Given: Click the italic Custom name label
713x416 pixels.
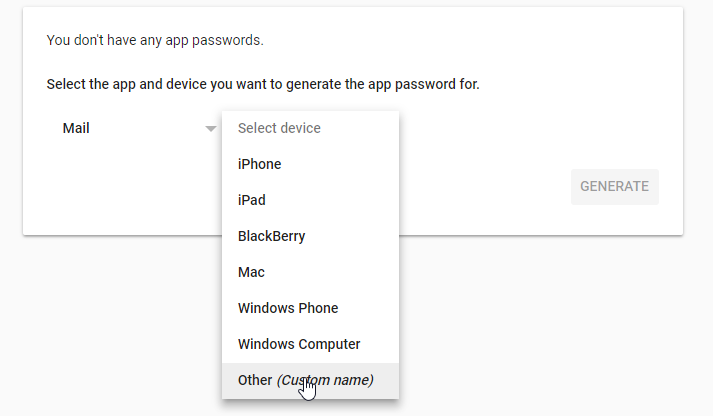Looking at the screenshot, I should pyautogui.click(x=326, y=380).
